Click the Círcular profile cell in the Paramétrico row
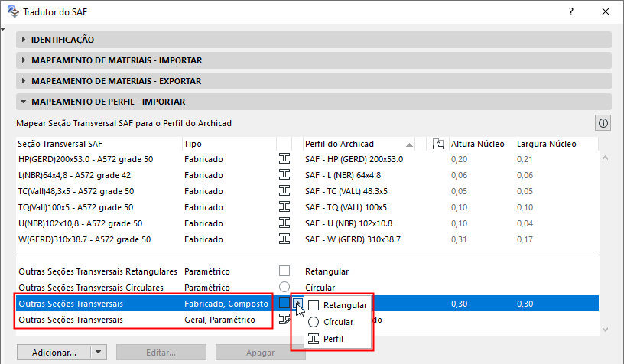The height and width of the screenshot is (364, 624). click(320, 288)
